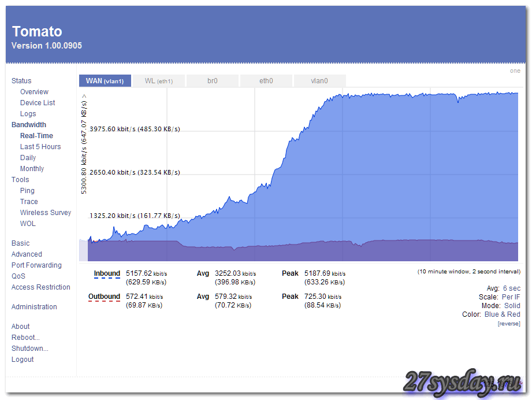This screenshot has width=532, height=400.
Task: Click Version 1.00.0905 text
Action: tap(47, 46)
